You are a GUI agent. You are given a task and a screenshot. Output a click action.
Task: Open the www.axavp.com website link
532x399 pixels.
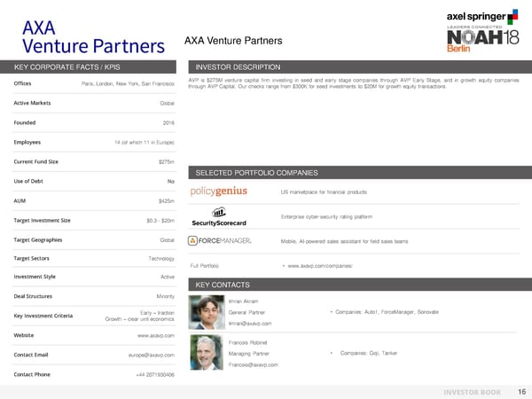155,336
